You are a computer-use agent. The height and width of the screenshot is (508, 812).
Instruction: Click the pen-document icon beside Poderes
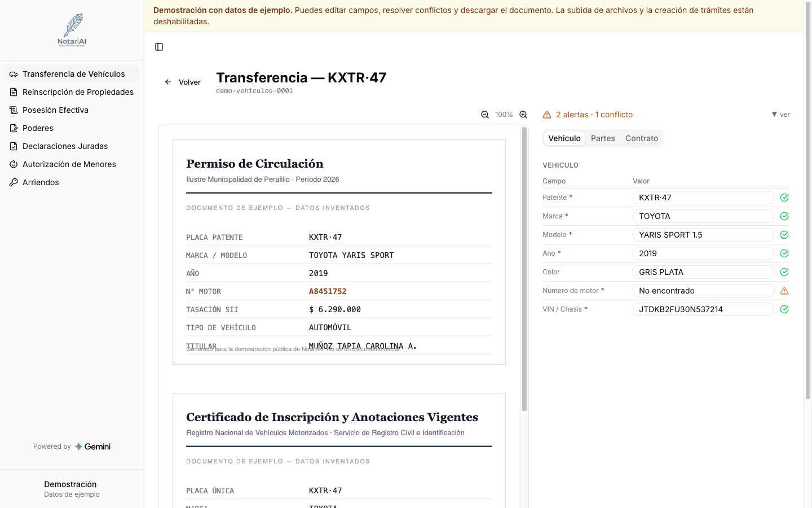14,128
